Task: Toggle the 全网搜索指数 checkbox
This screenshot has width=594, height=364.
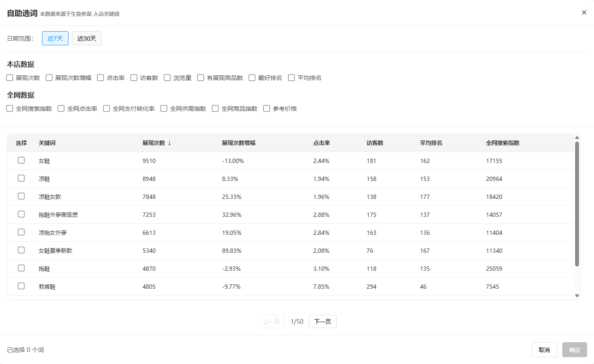Action: point(10,109)
